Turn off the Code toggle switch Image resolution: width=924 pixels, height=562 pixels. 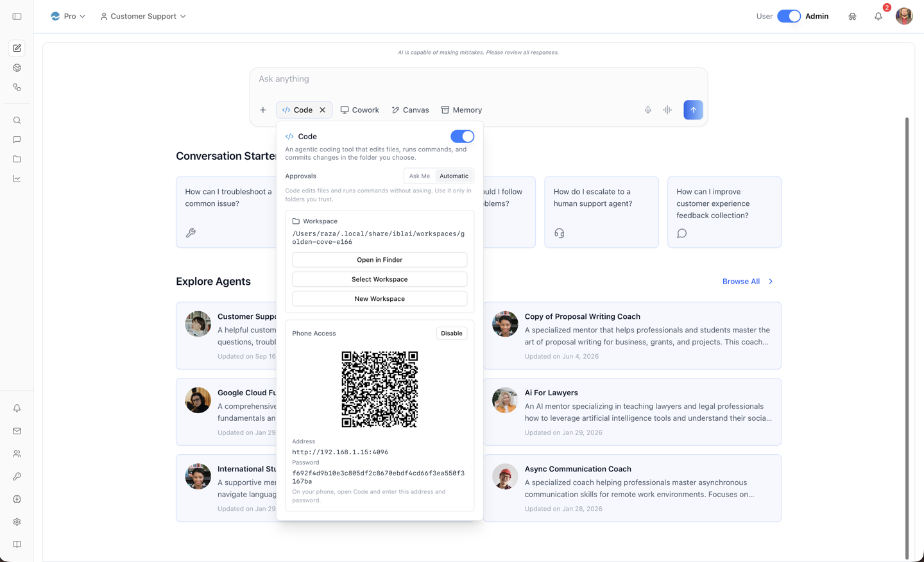(x=462, y=137)
